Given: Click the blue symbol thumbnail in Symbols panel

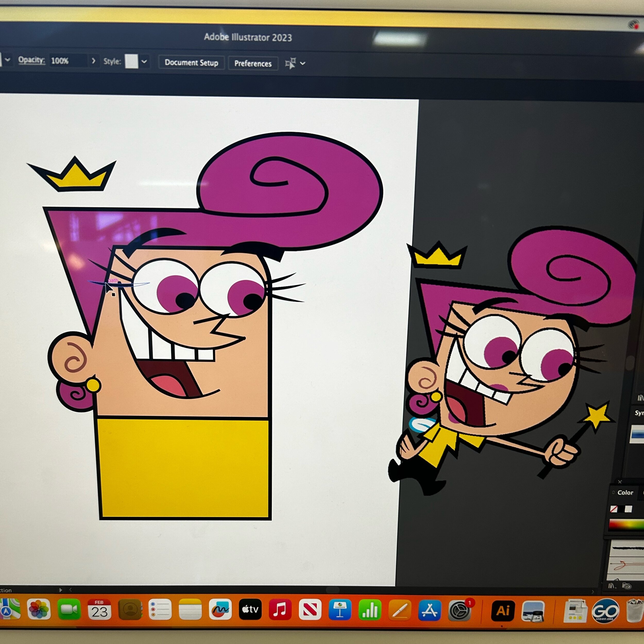Looking at the screenshot, I should pyautogui.click(x=637, y=434).
